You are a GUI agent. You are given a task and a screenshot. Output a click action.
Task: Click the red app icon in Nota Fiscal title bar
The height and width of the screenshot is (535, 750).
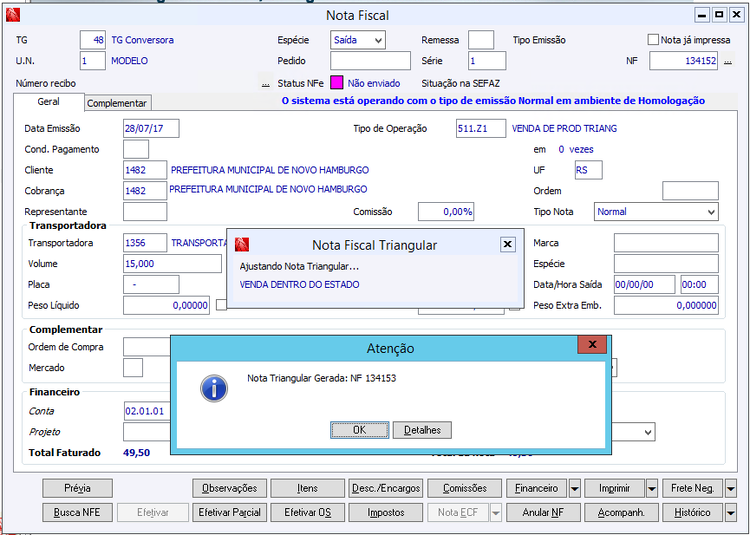point(13,15)
